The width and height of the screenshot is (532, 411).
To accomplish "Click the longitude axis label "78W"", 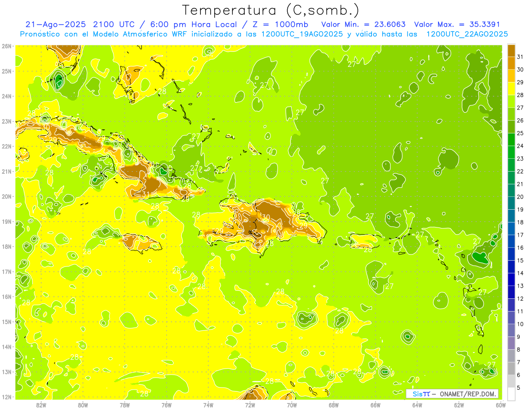I will [x=125, y=405].
